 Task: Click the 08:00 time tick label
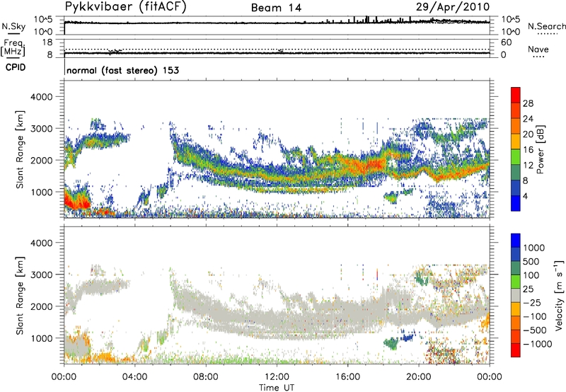206,376
